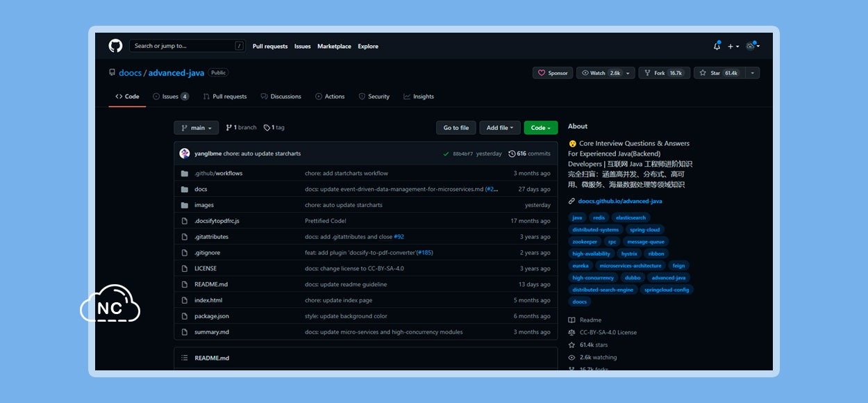The image size is (868, 403).
Task: Open the repository Pull requests tab
Action: 225,97
